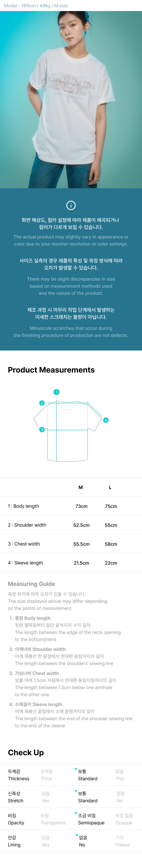Click the Measuring Guide heading
The height and width of the screenshot is (868, 142).
coord(31,584)
